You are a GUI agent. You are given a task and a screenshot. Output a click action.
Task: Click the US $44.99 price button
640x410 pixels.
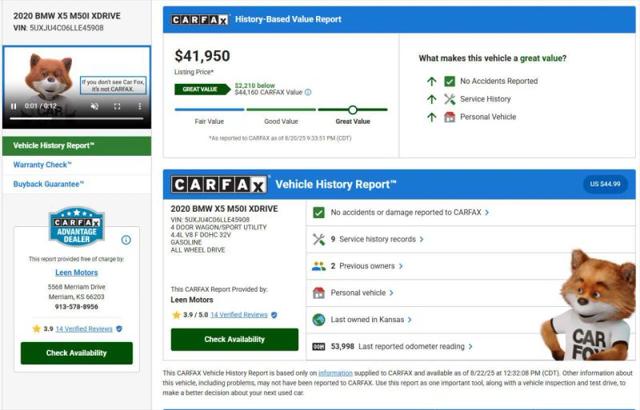point(605,184)
